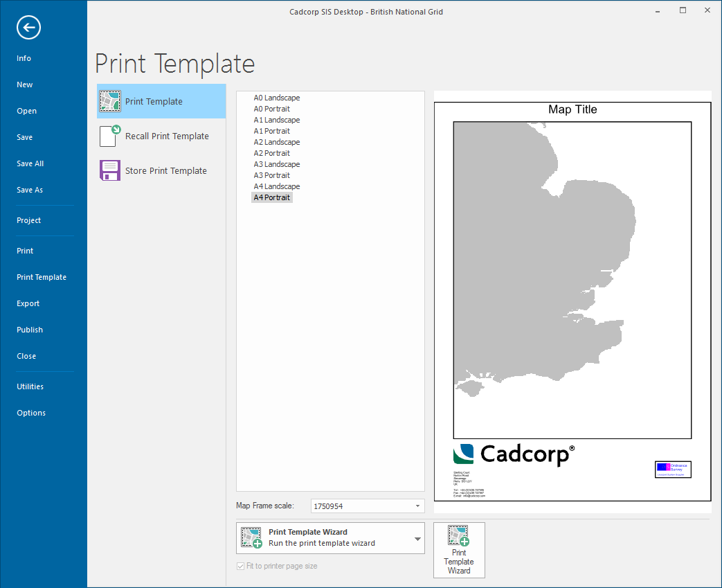Open Utilities in the sidebar
Screen dimensions: 722x588
(30, 386)
